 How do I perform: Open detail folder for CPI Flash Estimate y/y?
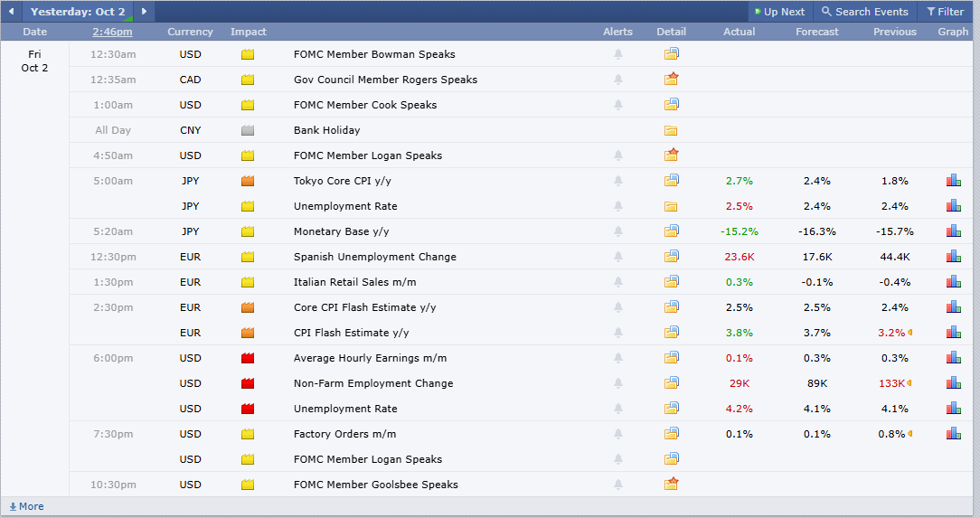[x=671, y=332]
